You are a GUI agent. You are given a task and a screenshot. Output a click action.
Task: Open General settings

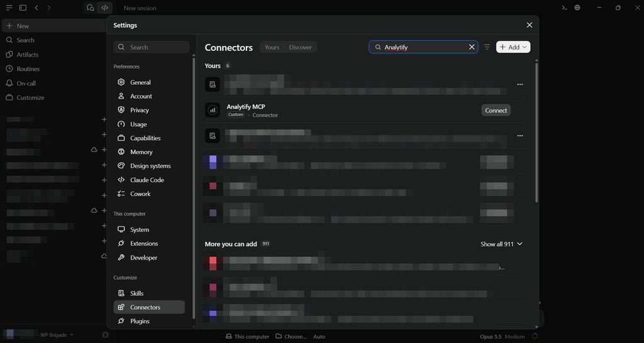pyautogui.click(x=149, y=82)
